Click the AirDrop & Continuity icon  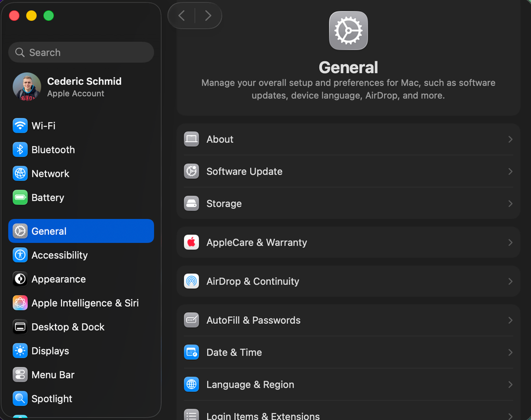tap(191, 281)
